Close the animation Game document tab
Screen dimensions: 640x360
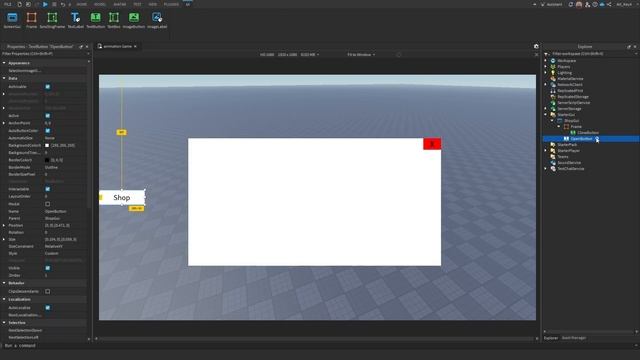135,46
